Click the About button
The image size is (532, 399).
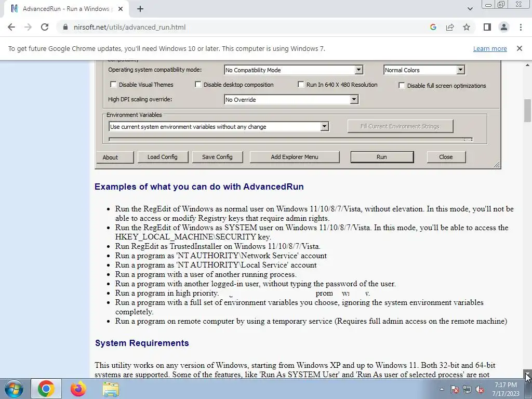tap(115, 157)
